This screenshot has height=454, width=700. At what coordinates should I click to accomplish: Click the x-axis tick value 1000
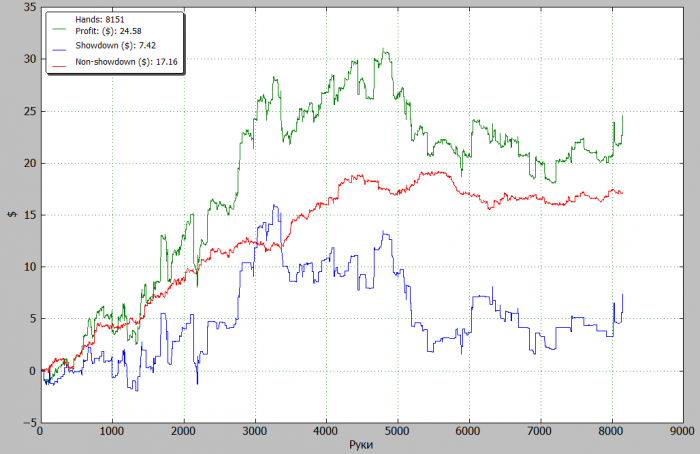click(x=112, y=431)
